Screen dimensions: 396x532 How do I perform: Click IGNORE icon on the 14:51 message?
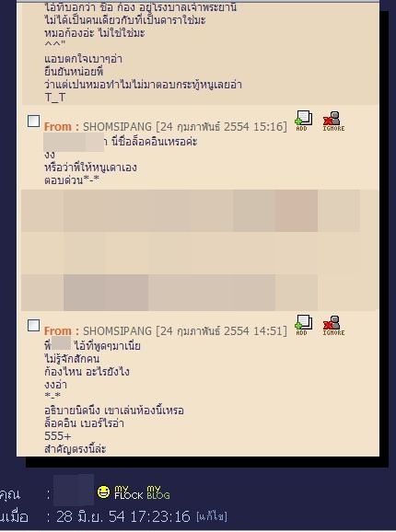(x=333, y=326)
